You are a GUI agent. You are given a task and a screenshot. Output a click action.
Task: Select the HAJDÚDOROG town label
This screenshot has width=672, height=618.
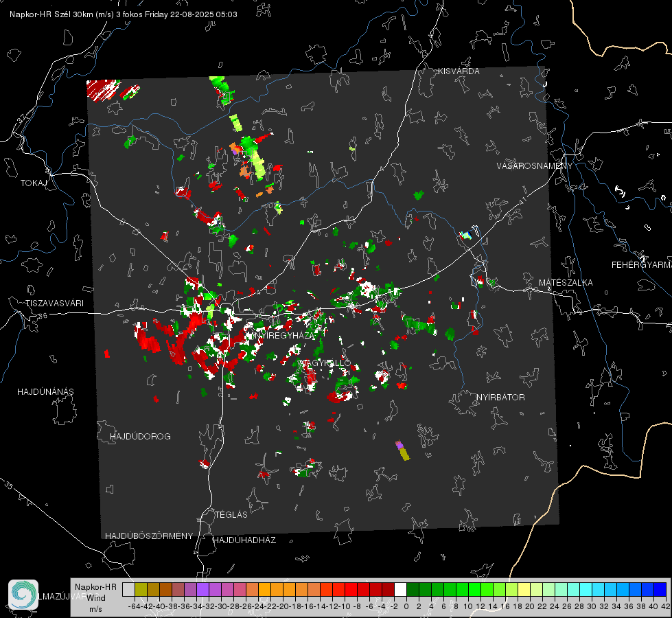coord(140,437)
